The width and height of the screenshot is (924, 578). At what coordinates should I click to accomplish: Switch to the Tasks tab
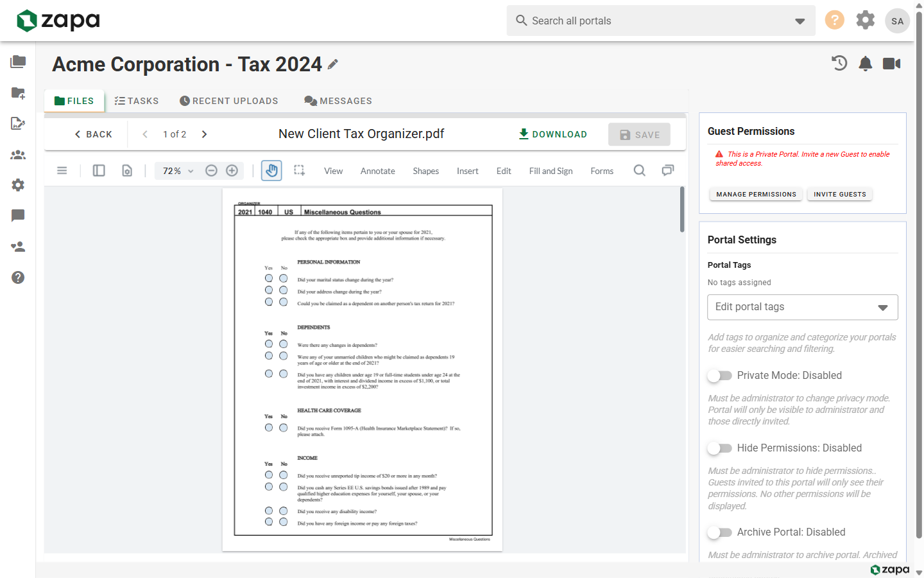(137, 101)
